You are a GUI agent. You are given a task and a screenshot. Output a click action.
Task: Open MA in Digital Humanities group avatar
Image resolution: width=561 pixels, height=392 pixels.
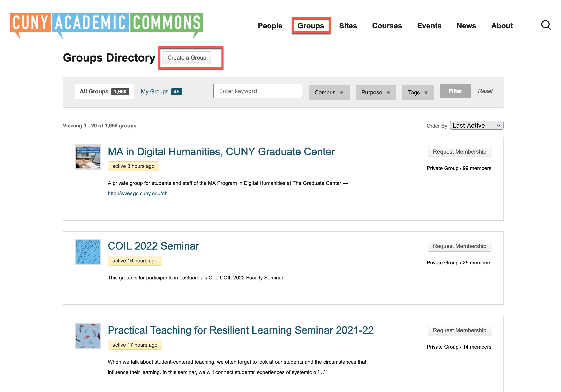(88, 157)
